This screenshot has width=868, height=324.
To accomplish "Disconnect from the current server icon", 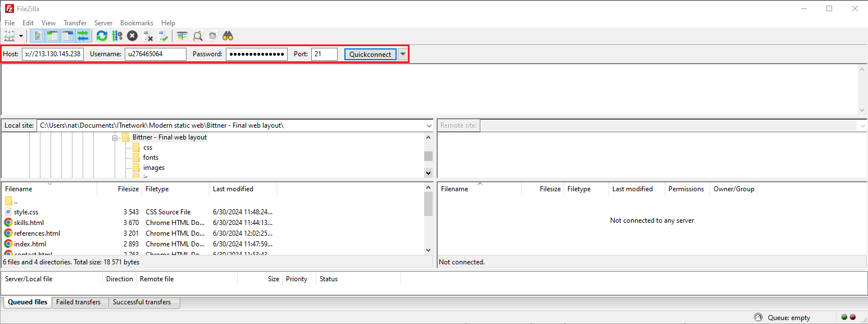I will 148,36.
